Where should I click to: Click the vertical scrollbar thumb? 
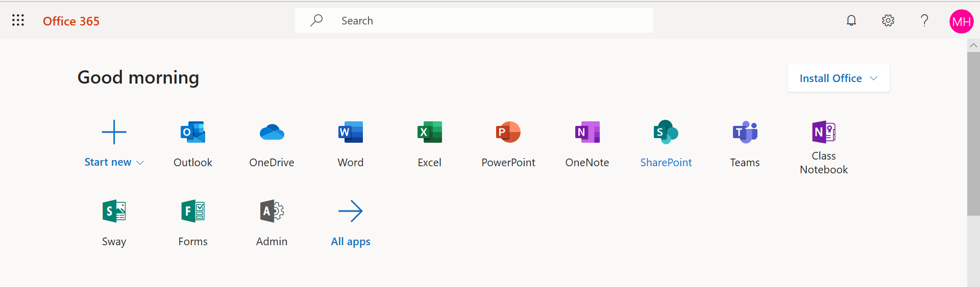coord(973,134)
